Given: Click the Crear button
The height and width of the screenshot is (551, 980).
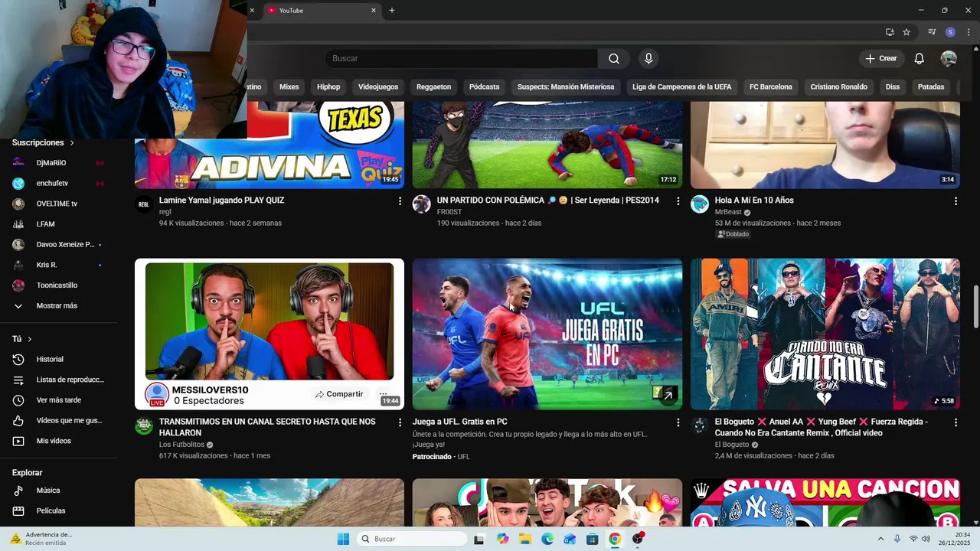Looking at the screenshot, I should [881, 59].
